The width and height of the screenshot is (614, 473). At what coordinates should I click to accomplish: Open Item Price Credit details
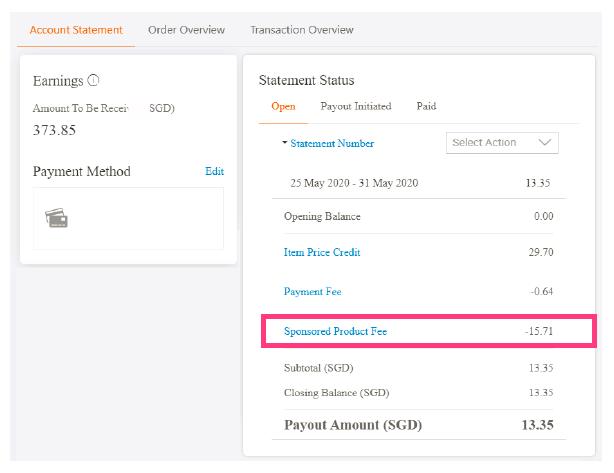(322, 253)
